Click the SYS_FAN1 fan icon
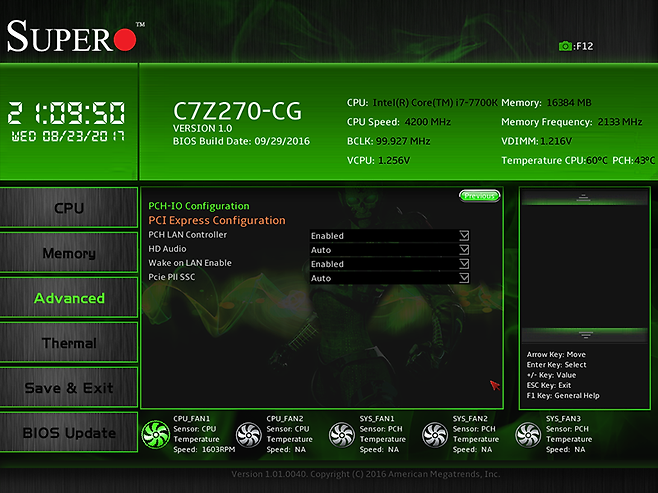 [342, 435]
